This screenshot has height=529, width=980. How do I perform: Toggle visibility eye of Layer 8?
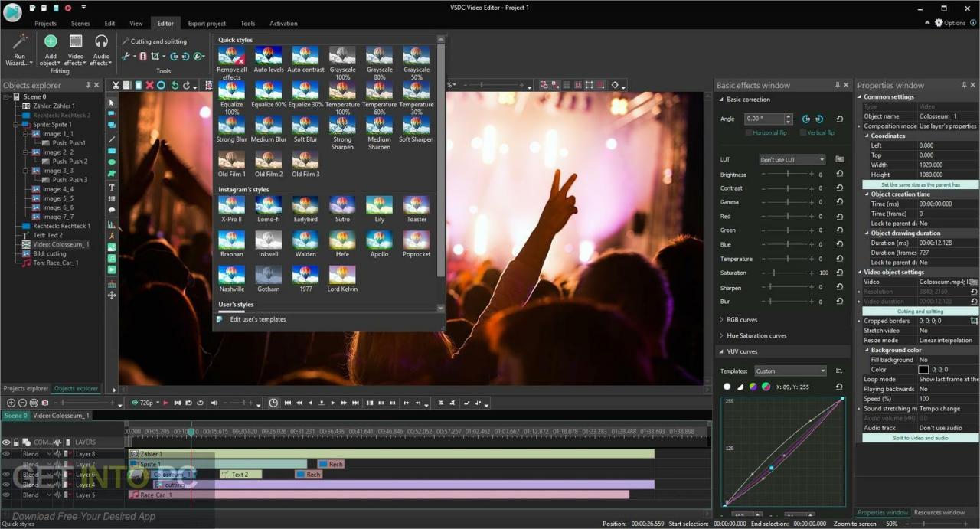pos(6,454)
